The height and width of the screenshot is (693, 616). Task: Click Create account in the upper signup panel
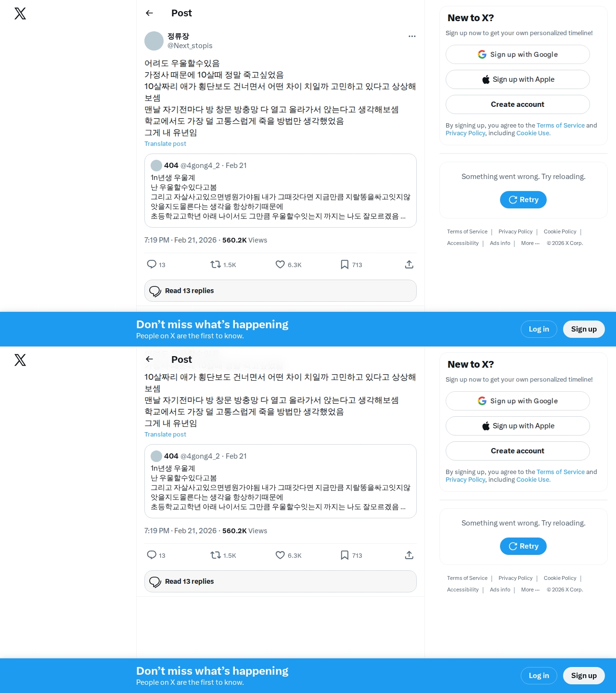coord(518,104)
